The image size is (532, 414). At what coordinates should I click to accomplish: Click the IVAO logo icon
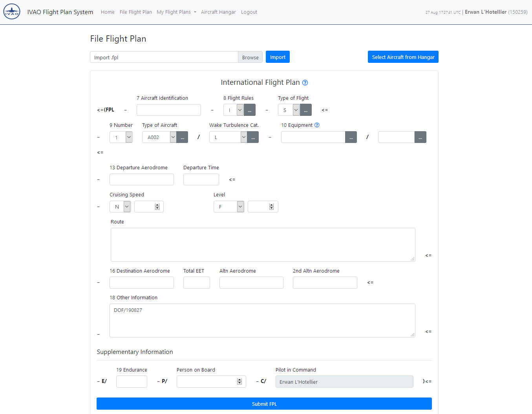tap(12, 12)
